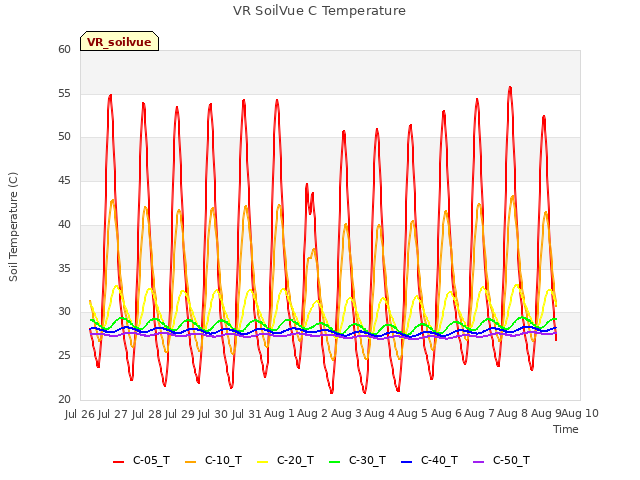Toggle the C-40_T legend entry
The image size is (640, 480).
[x=429, y=461]
